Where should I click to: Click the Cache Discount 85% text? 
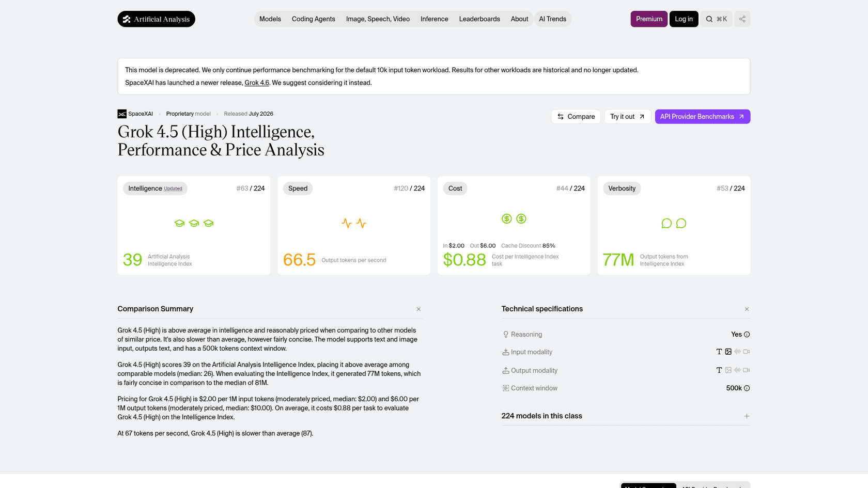(x=528, y=246)
